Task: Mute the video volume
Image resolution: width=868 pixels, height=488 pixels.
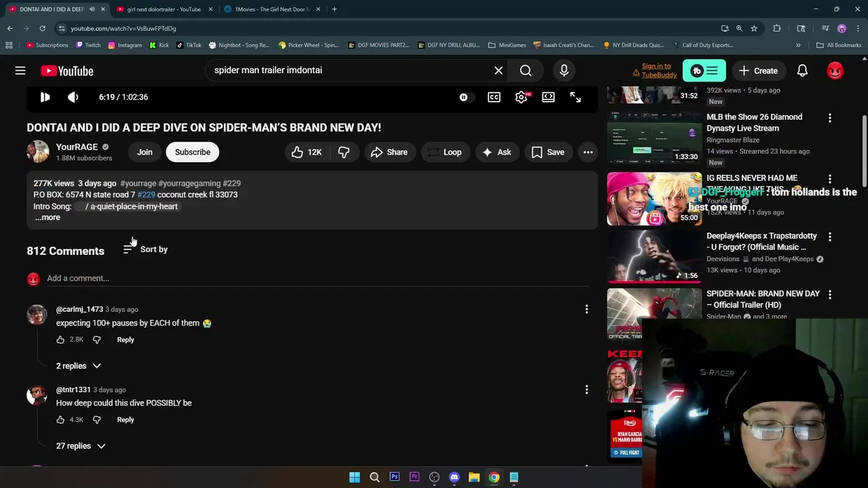Action: pyautogui.click(x=73, y=97)
